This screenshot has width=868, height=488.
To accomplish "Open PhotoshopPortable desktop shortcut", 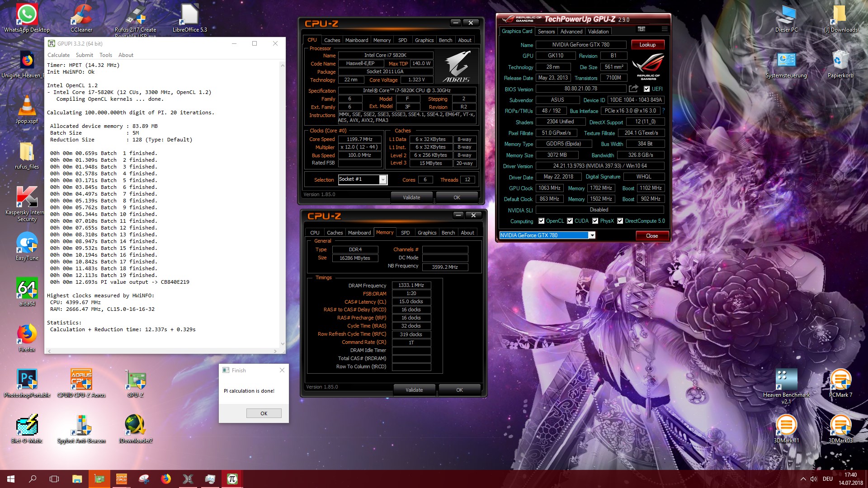I will click(27, 383).
